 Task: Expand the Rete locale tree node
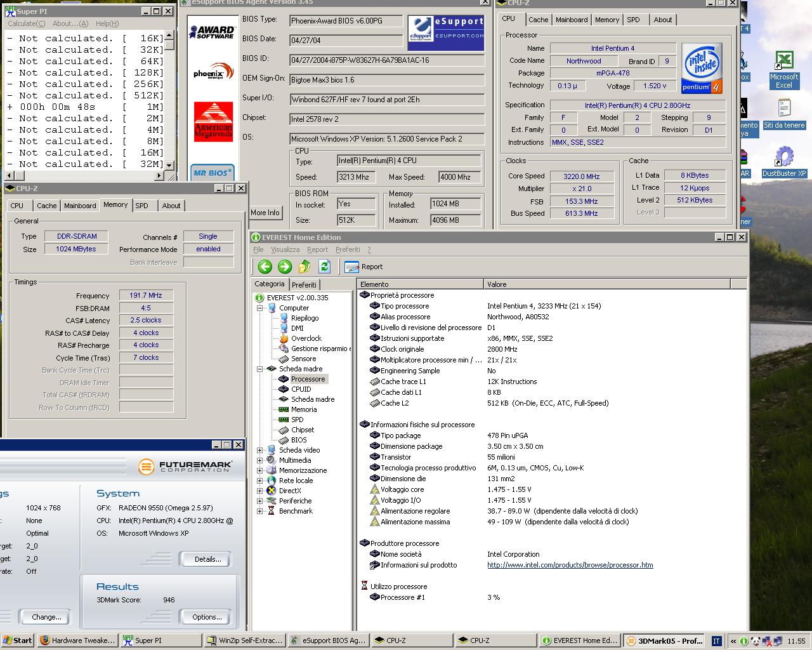click(260, 481)
